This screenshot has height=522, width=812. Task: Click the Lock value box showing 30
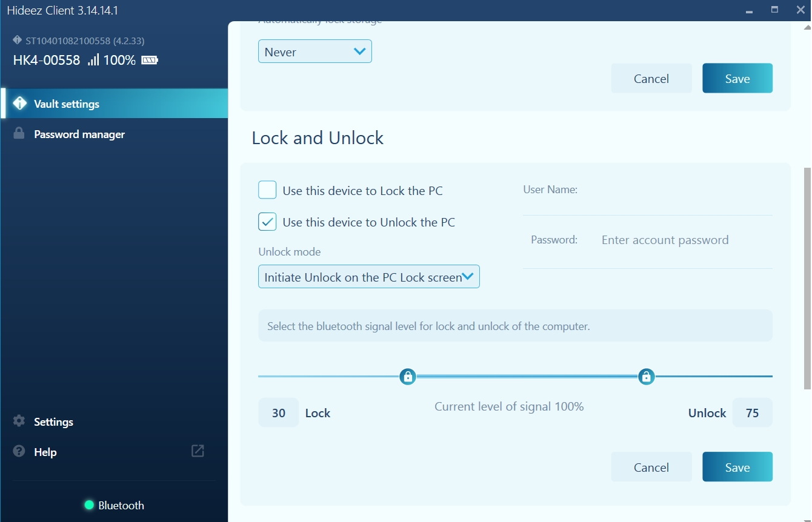pyautogui.click(x=279, y=412)
